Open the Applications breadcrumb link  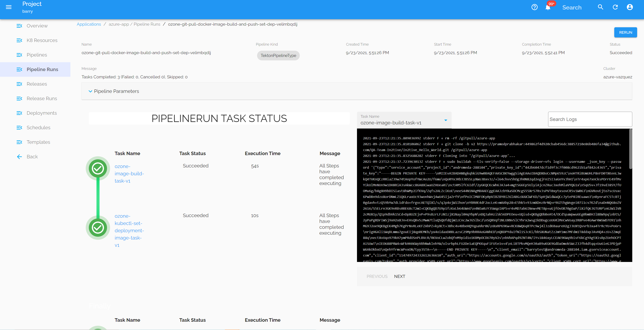(89, 24)
